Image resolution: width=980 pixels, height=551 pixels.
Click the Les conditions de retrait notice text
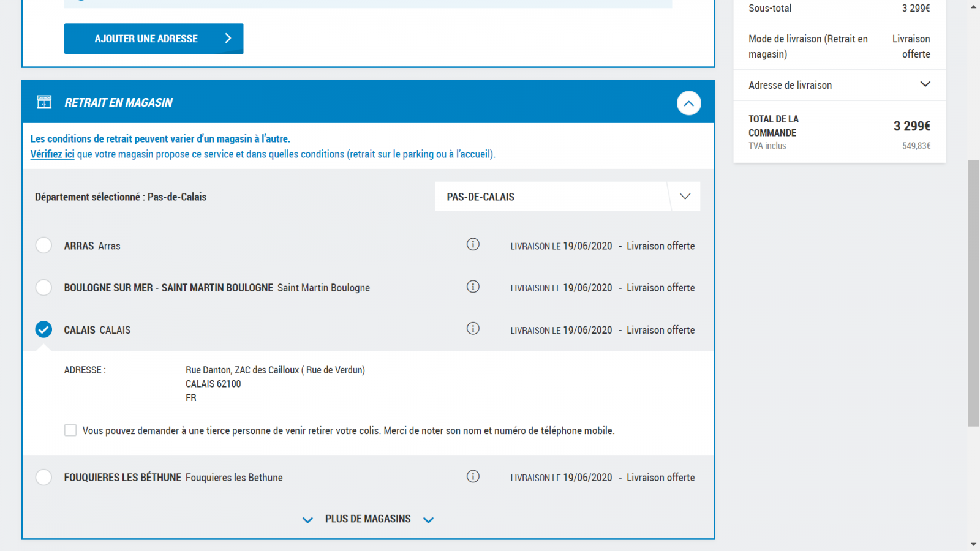[160, 139]
